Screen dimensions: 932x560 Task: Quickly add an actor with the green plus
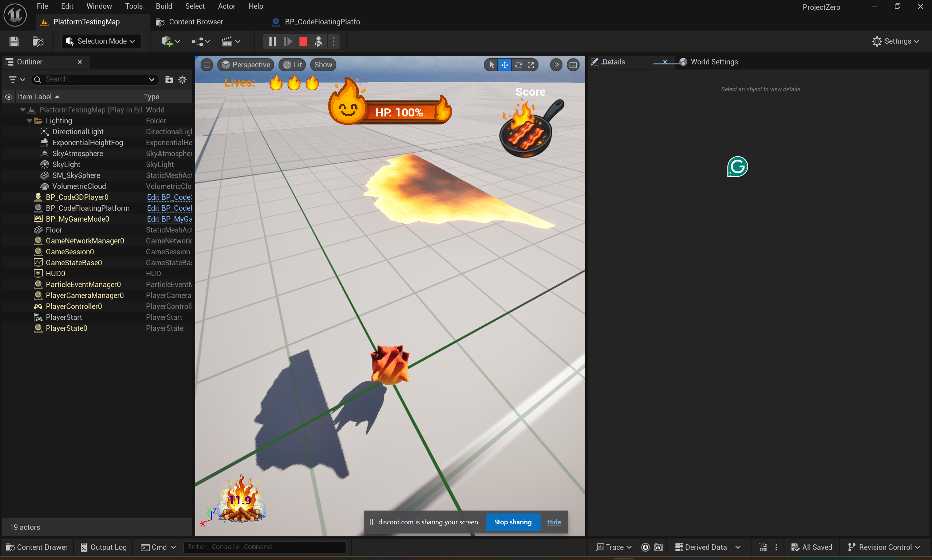tap(167, 41)
